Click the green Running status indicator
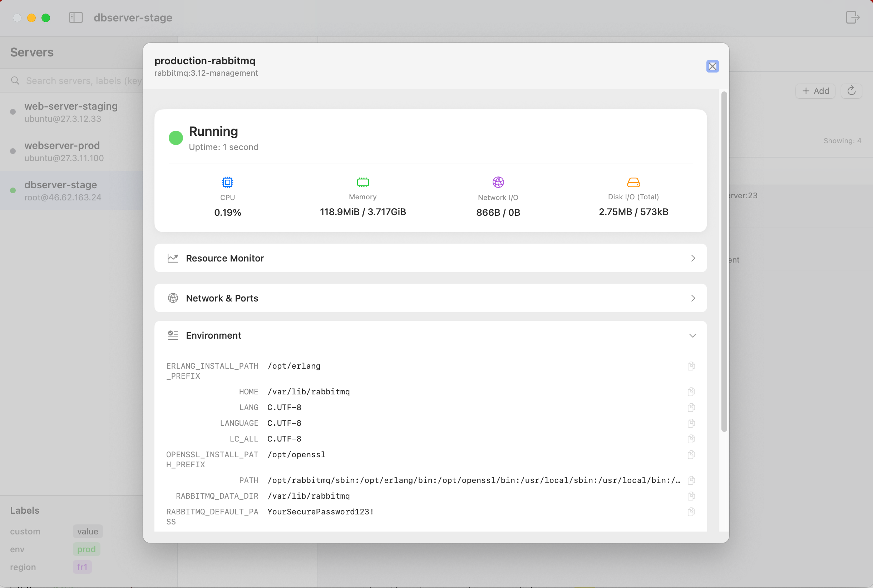This screenshot has width=873, height=588. point(176,138)
